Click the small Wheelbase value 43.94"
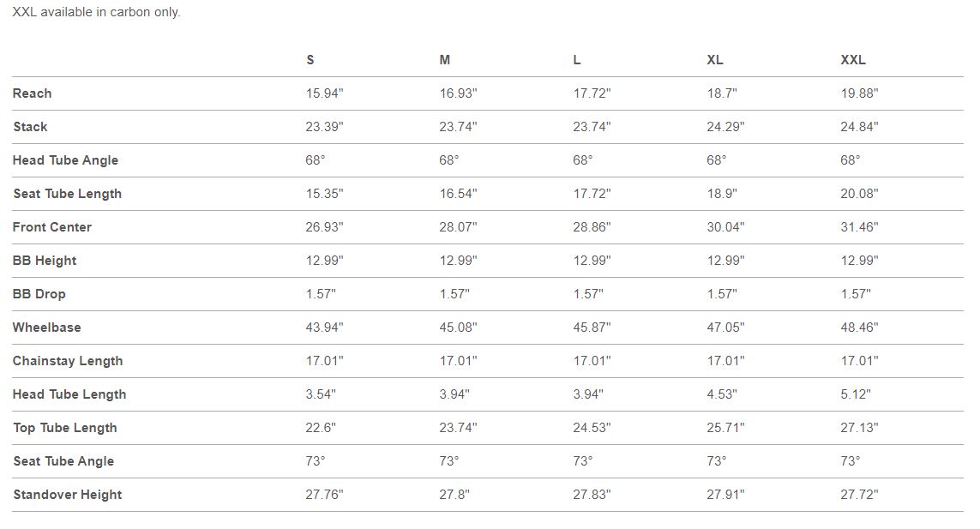Viewport: 980px width, 529px height. click(x=325, y=328)
